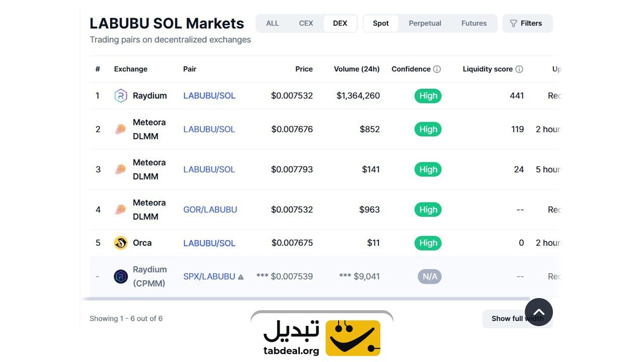Click the Raydium (CPMM) logo icon
644x362 pixels.
[121, 277]
